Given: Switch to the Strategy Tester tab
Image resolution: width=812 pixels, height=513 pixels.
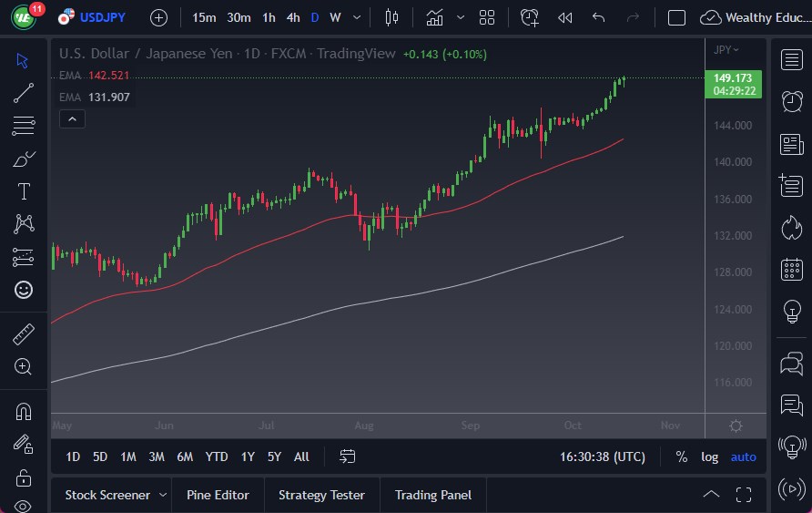Looking at the screenshot, I should pos(321,495).
